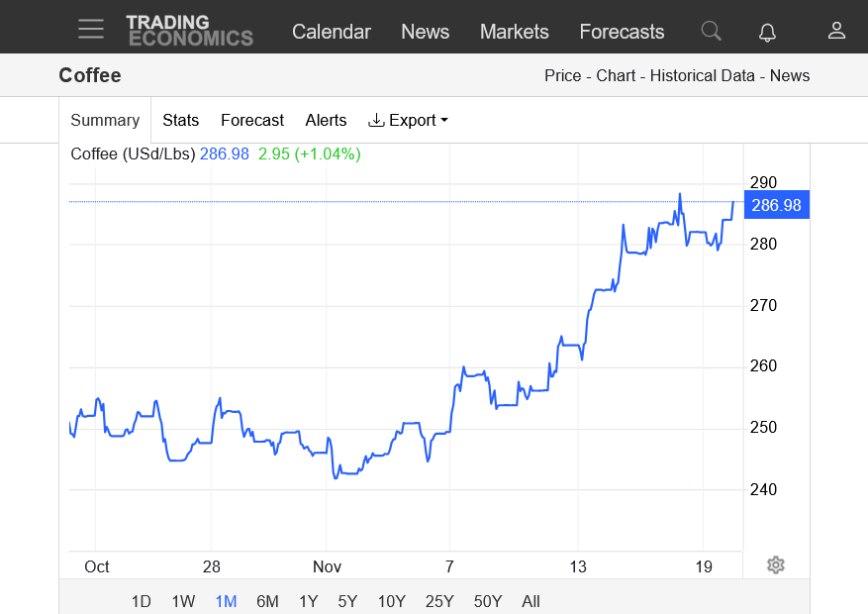Expand the Export dropdown
The height and width of the screenshot is (614, 868).
408,120
